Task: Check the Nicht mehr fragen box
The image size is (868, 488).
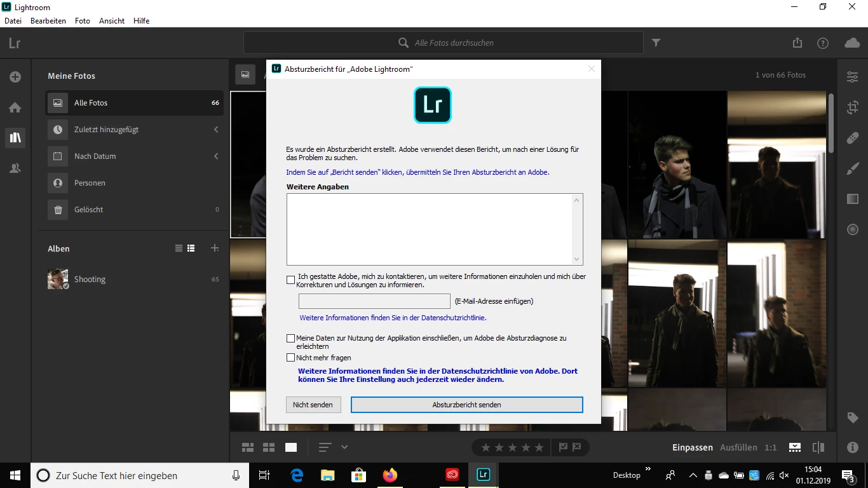Action: [291, 358]
